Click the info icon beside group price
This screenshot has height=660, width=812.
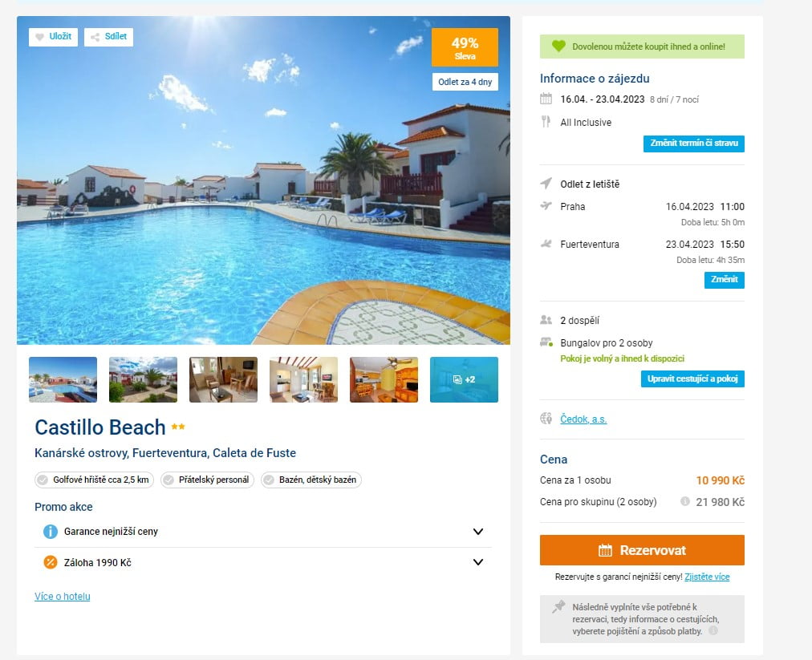(x=684, y=501)
